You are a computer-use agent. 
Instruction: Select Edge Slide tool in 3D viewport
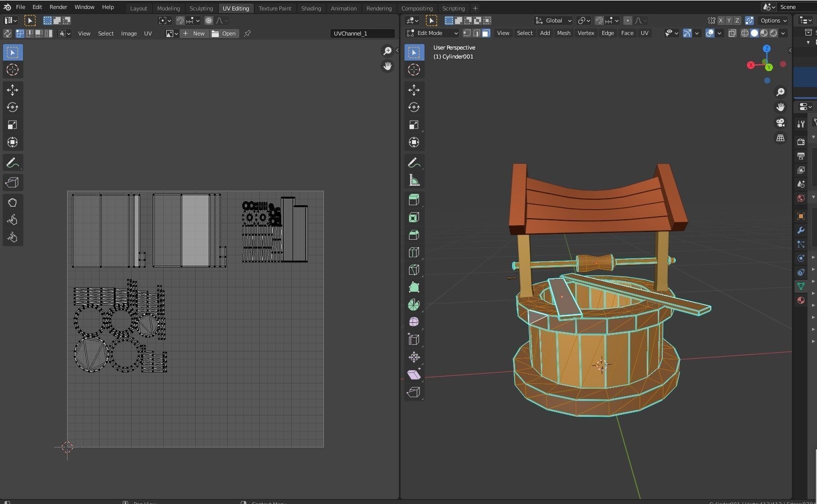pyautogui.click(x=414, y=339)
